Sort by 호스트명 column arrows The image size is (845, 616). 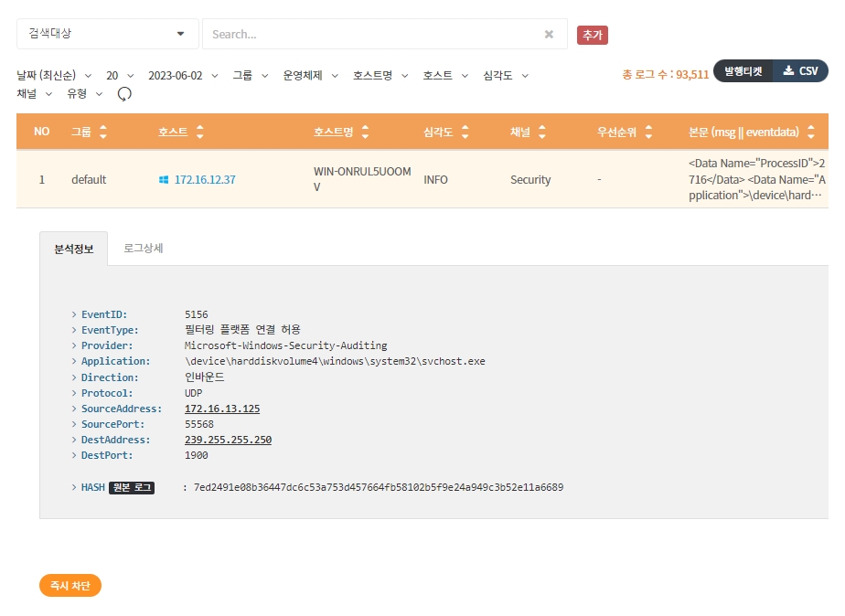point(365,133)
